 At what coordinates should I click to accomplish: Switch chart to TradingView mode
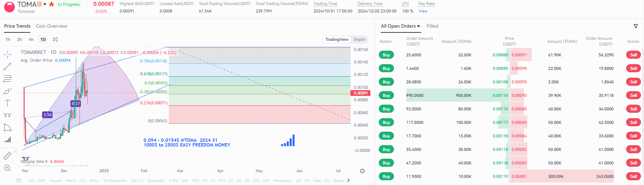tap(337, 39)
